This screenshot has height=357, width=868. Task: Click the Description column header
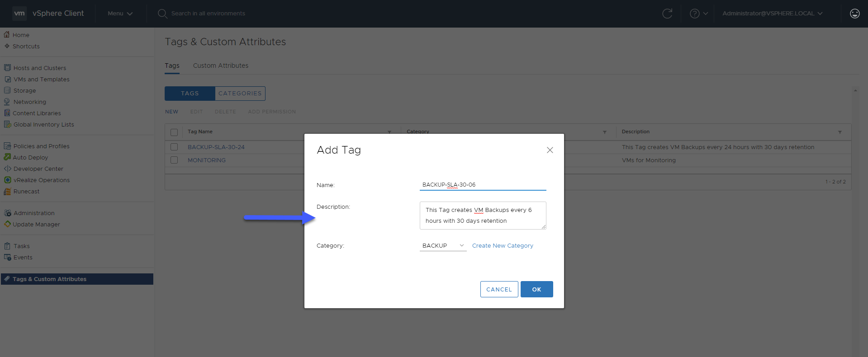[636, 132]
